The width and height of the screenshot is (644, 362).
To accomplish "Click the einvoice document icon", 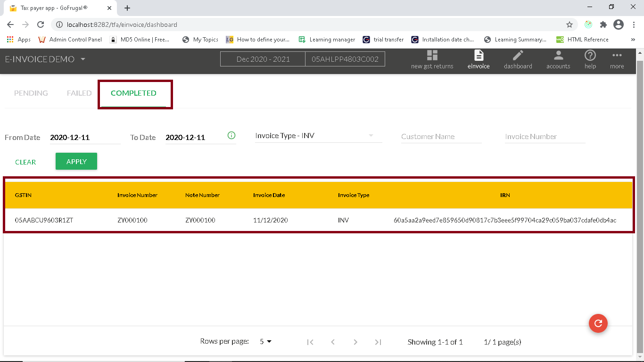I will (479, 56).
